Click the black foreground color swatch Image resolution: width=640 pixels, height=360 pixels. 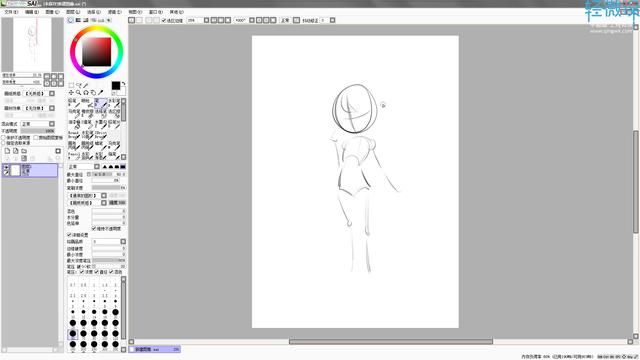point(116,85)
